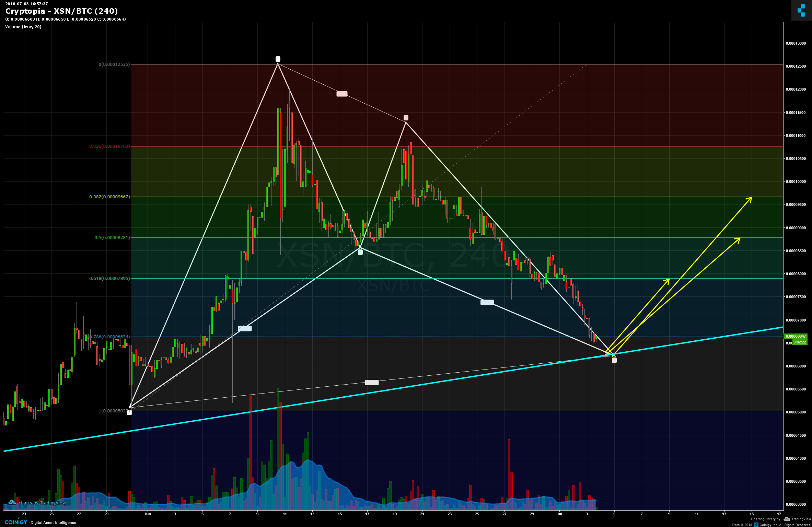Click price axis label '0.00005000'

point(796,412)
